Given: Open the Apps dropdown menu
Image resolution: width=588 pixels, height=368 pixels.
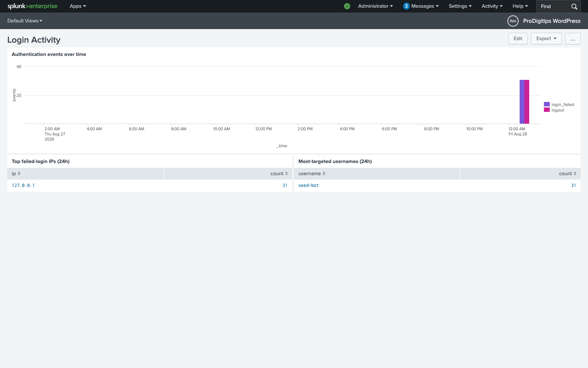Looking at the screenshot, I should click(x=78, y=6).
